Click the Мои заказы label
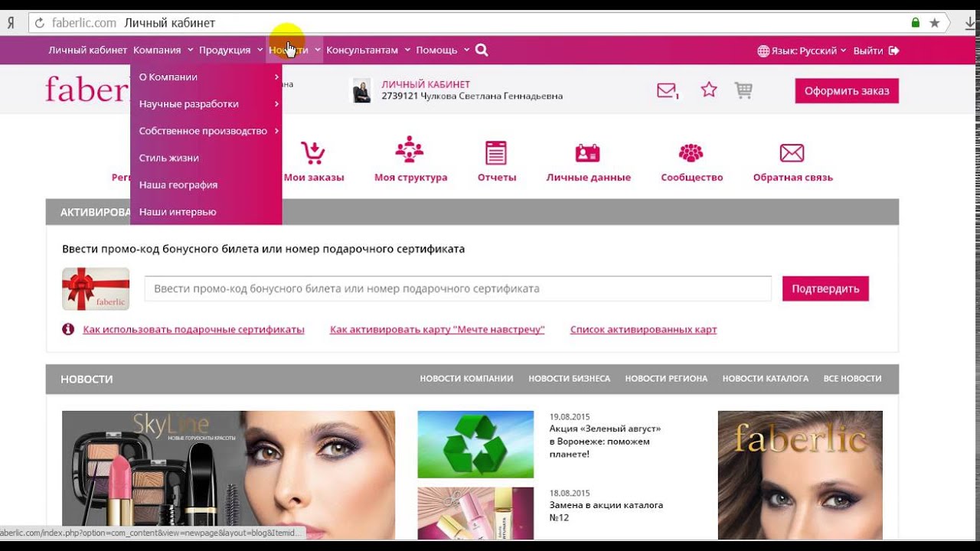The height and width of the screenshot is (551, 980). pyautogui.click(x=314, y=178)
